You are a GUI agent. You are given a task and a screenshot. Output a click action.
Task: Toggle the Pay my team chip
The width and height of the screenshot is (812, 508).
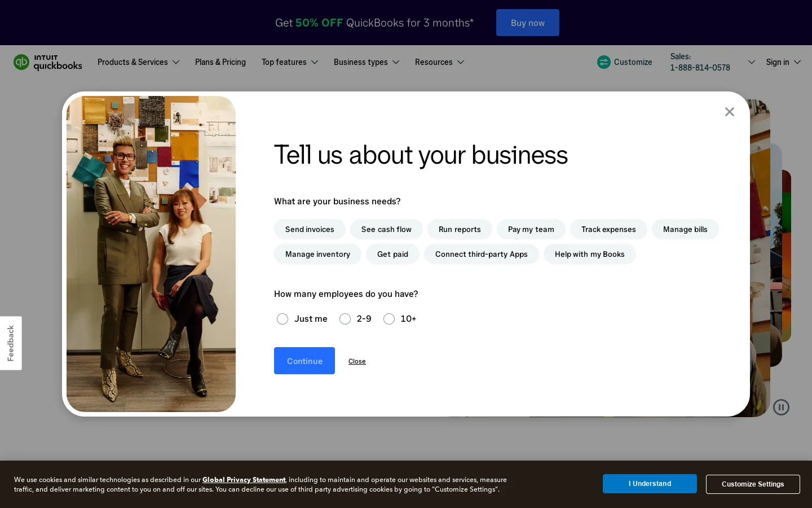click(531, 229)
